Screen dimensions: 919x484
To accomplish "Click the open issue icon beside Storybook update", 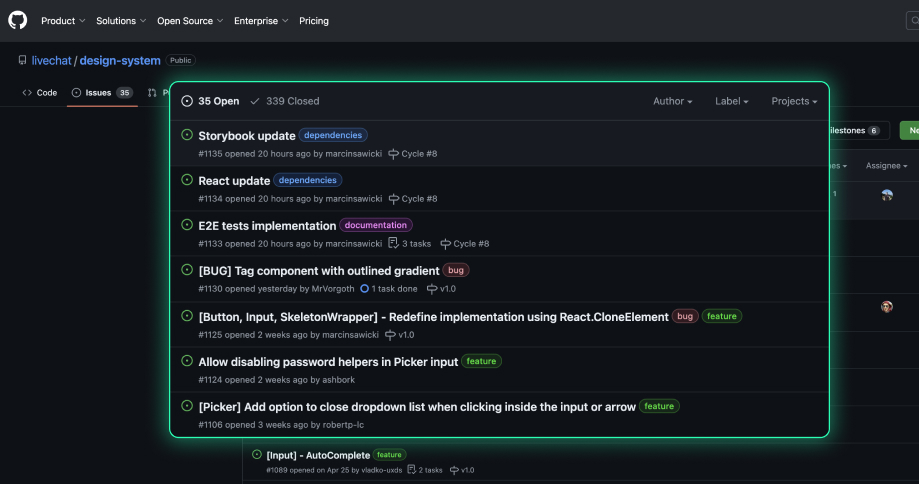I will click(187, 135).
